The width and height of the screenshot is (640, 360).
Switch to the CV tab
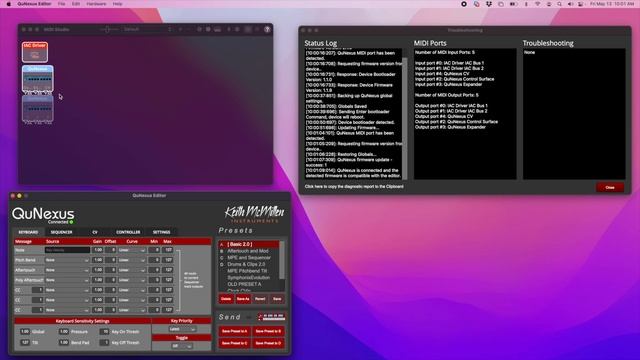[x=95, y=232]
